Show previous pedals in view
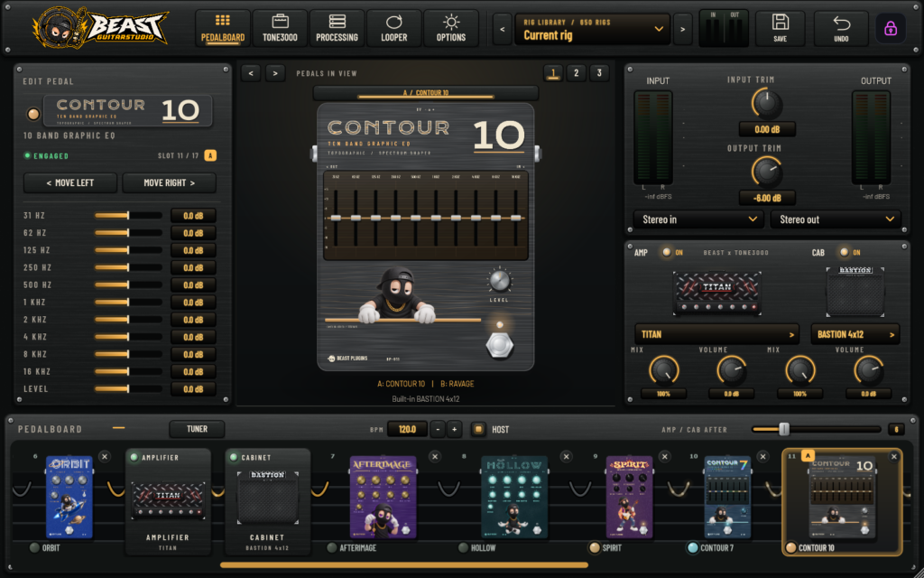 (251, 73)
